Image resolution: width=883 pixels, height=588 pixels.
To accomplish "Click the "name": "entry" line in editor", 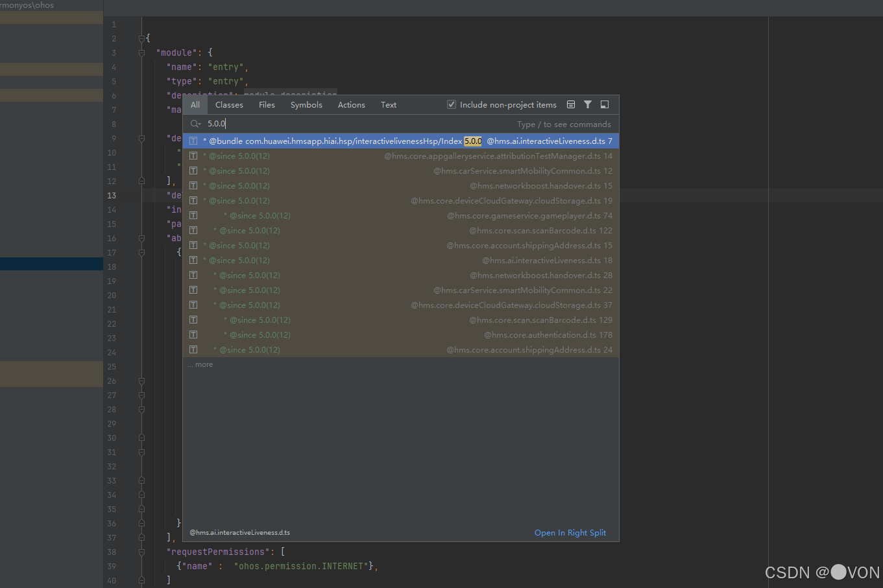I will point(207,67).
